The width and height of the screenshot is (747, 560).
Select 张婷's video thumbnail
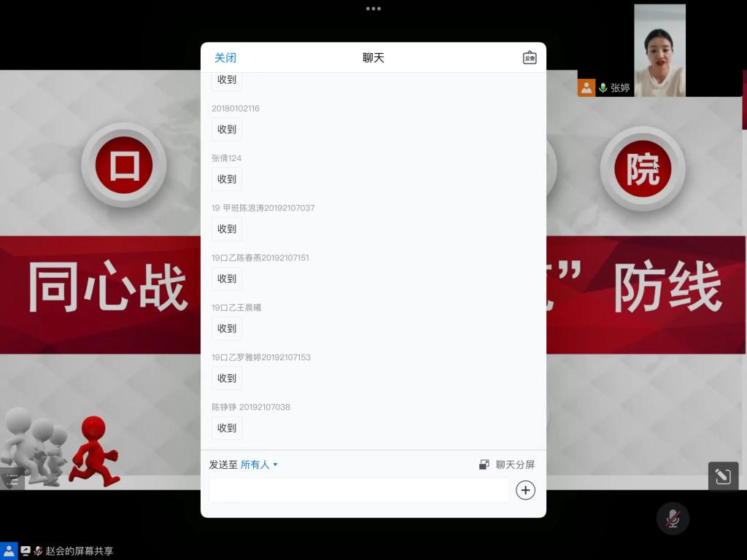point(659,50)
